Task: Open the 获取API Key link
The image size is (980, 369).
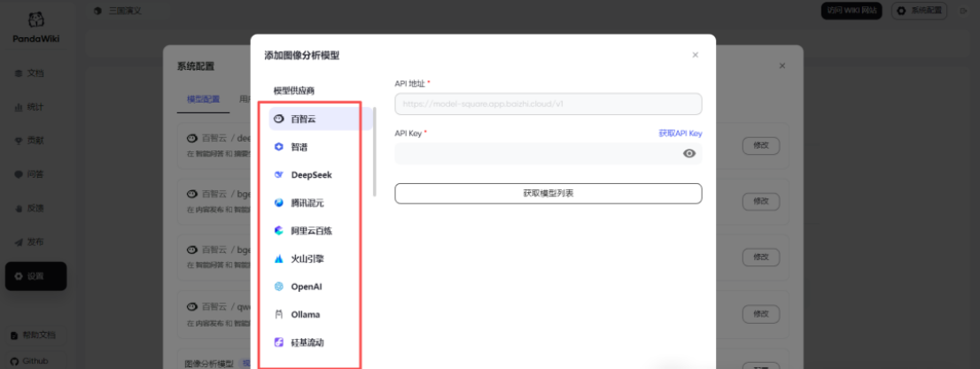Action: click(680, 134)
